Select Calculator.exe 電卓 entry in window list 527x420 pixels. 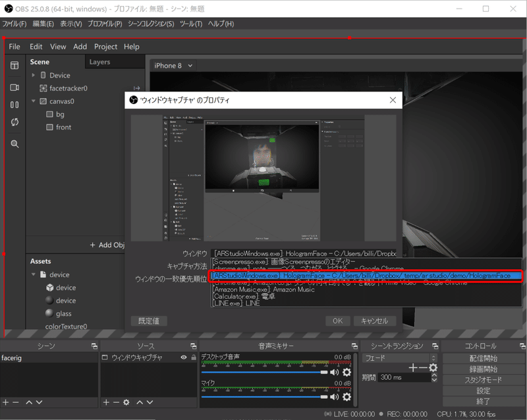pyautogui.click(x=366, y=296)
